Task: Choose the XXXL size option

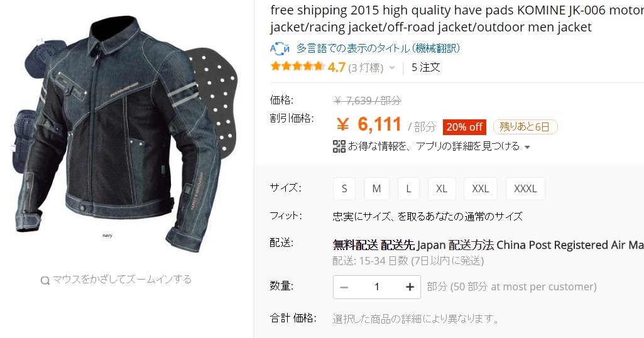Action: click(x=525, y=188)
